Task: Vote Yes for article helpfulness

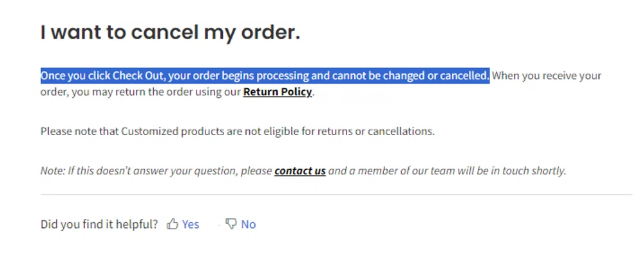Action: click(190, 224)
